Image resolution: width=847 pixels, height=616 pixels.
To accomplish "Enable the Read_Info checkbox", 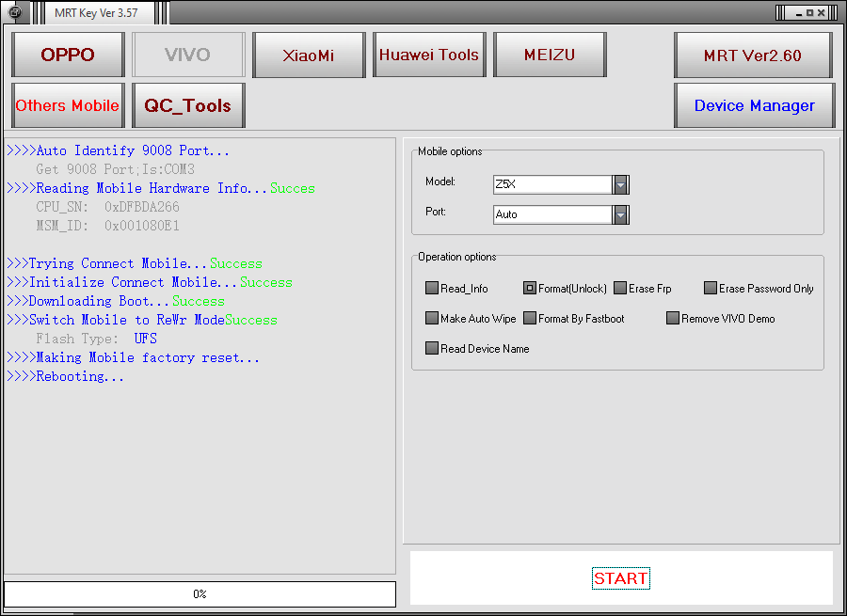I will point(432,288).
